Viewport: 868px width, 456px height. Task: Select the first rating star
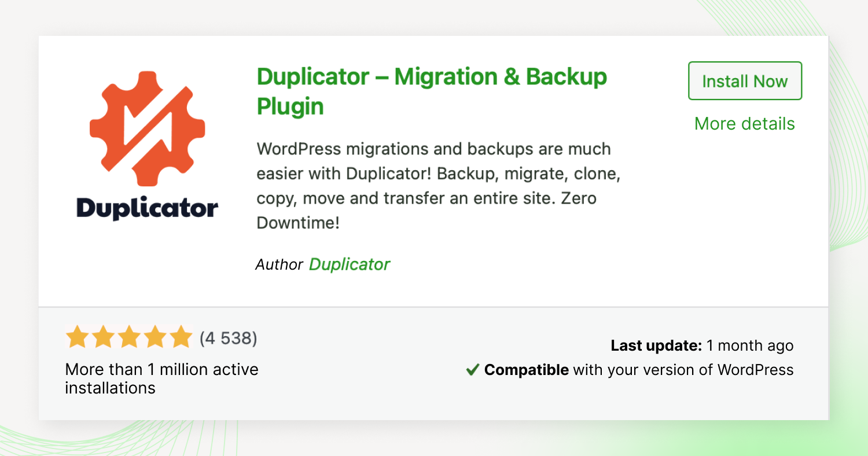coord(77,336)
